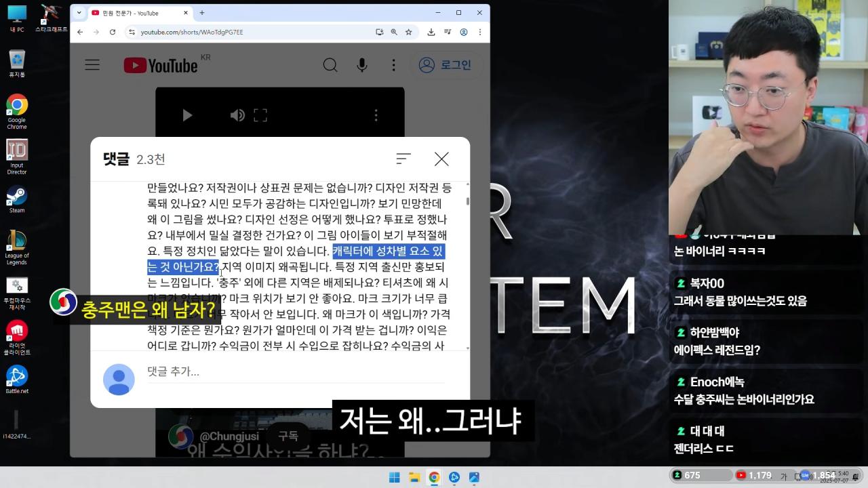Open voice search via the microphone icon

click(x=362, y=65)
